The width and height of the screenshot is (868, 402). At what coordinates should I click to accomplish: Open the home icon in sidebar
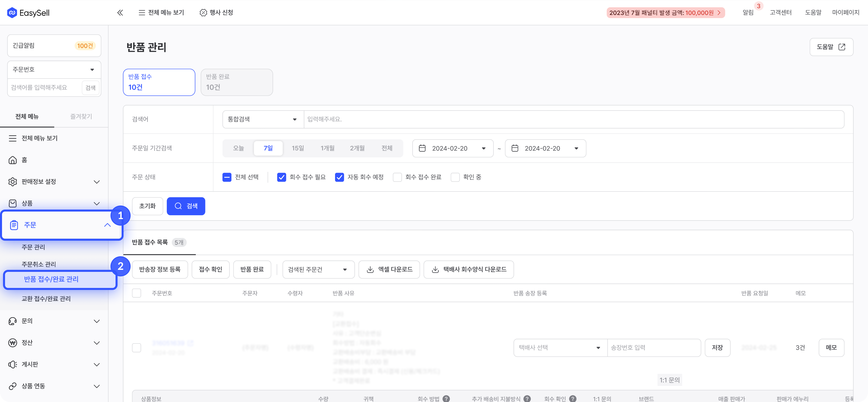click(x=12, y=160)
